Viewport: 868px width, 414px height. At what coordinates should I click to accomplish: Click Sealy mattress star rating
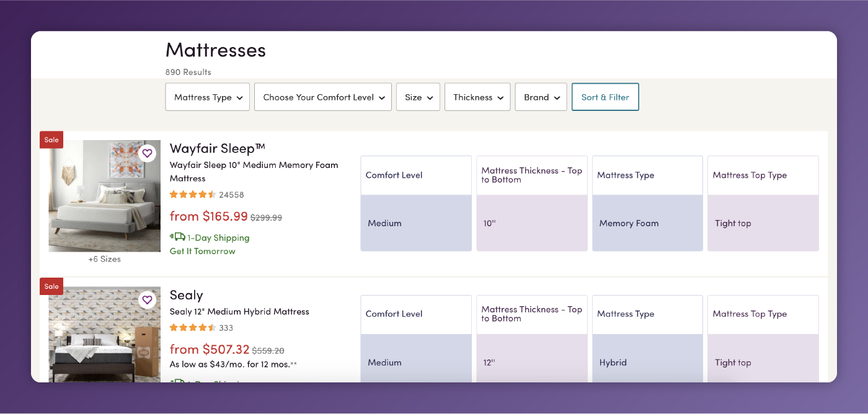pos(193,328)
